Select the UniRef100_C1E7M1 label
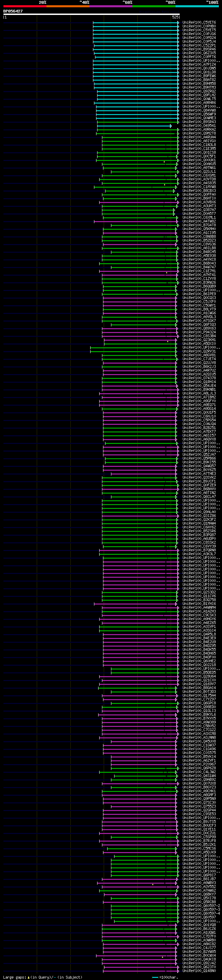 tap(199, 271)
